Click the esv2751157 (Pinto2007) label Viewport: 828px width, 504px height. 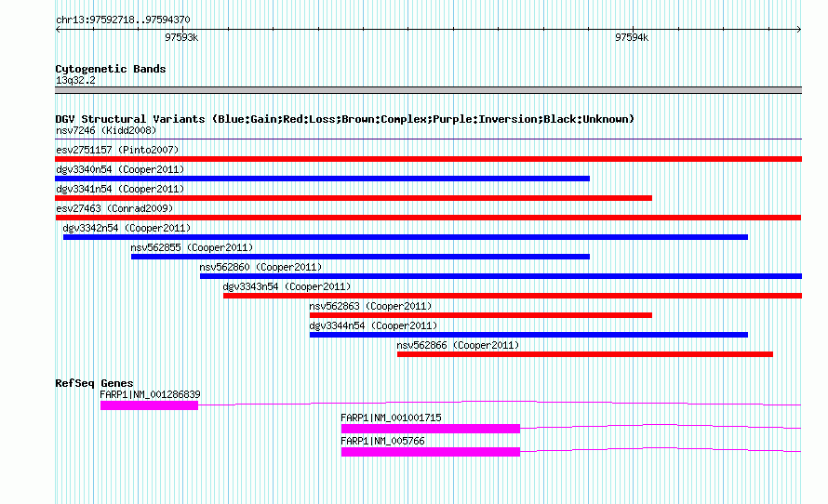coord(117,150)
